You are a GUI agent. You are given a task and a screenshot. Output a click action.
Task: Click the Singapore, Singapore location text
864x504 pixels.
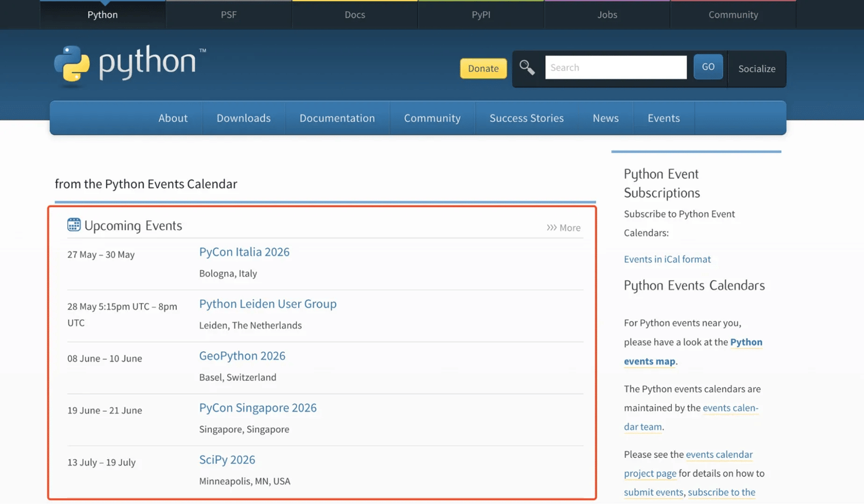click(x=244, y=429)
